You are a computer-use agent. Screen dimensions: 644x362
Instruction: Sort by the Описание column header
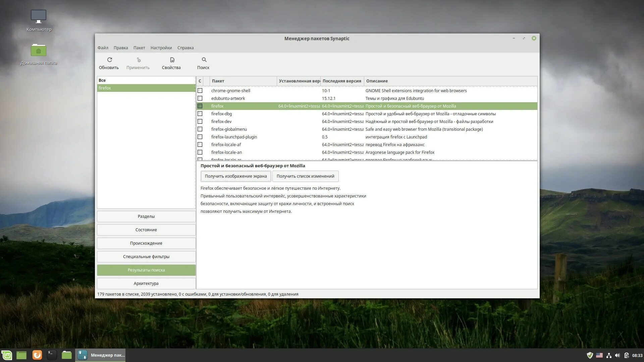(450, 81)
